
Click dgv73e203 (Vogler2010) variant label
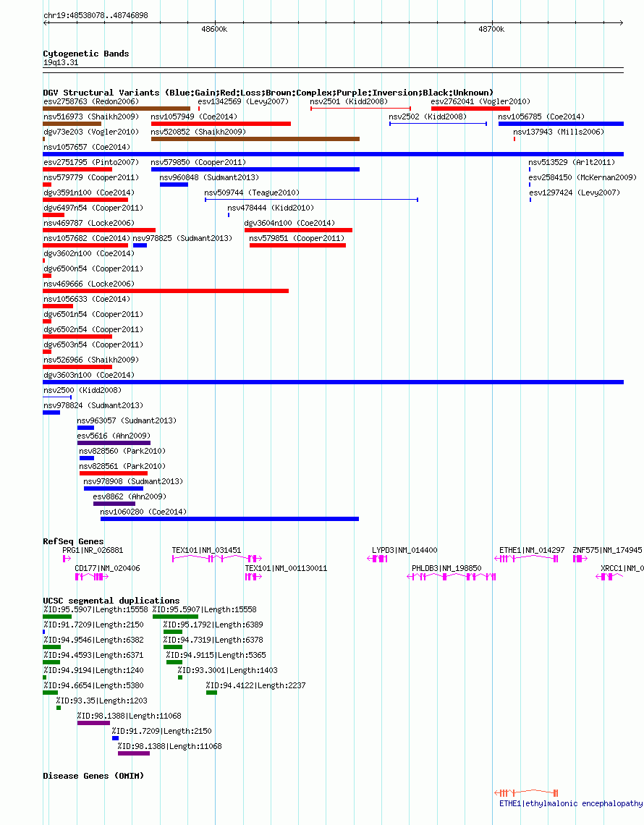(91, 132)
